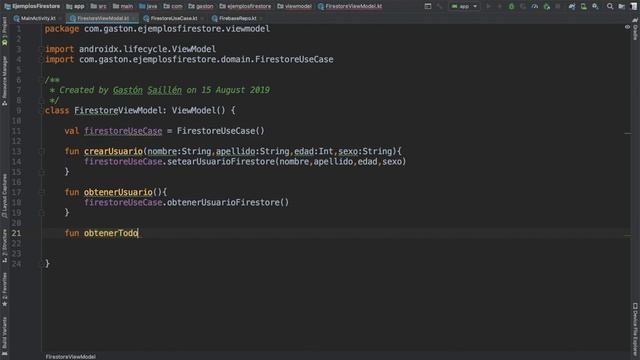Click the Stop square icon in toolbar
Viewport: 640px width, 360px height.
click(x=558, y=6)
